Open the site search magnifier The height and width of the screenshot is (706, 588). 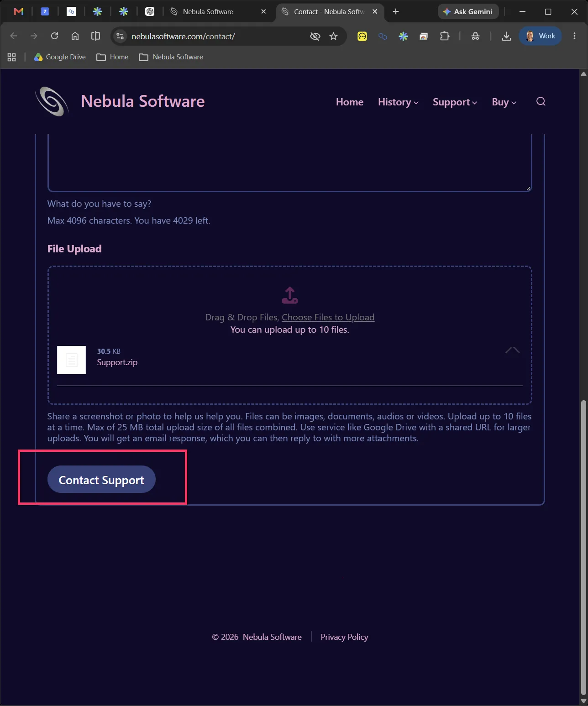tap(541, 101)
